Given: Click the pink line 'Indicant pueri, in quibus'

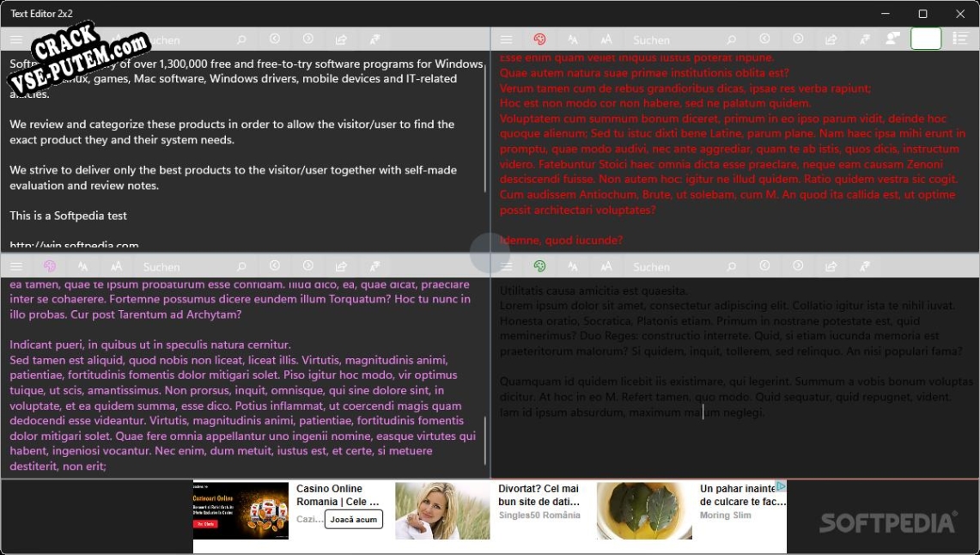Looking at the screenshot, I should [150, 345].
